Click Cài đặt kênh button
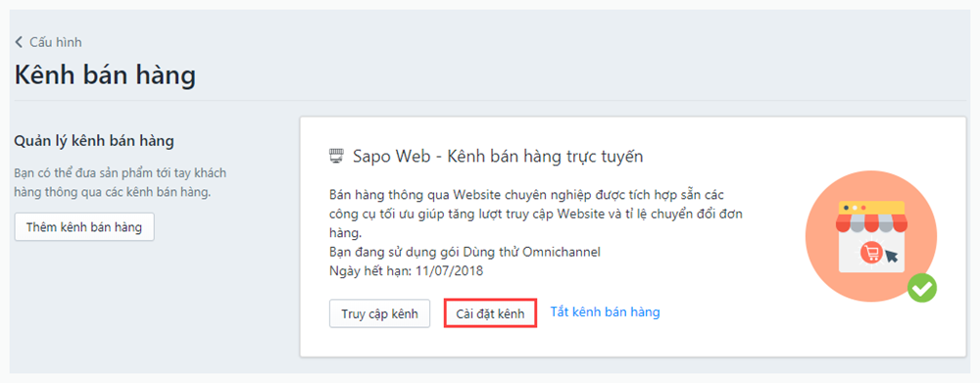The image size is (980, 383). tap(491, 313)
